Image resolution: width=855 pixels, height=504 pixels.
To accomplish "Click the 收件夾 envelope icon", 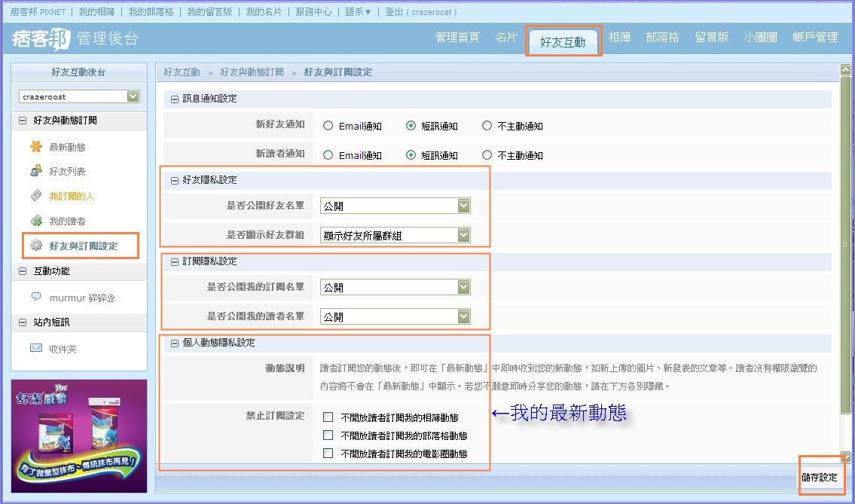I will coord(36,348).
